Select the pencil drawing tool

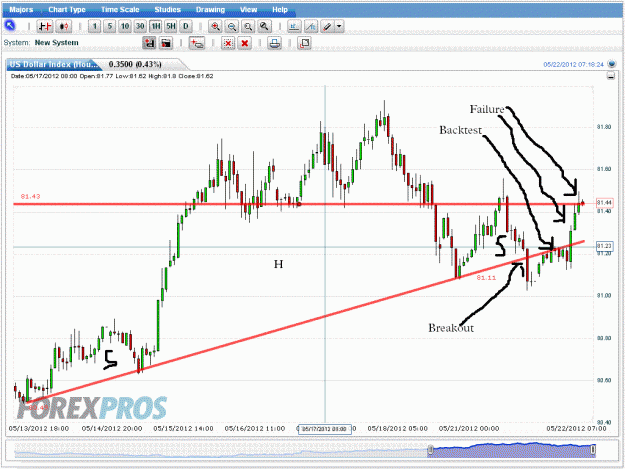[327, 27]
